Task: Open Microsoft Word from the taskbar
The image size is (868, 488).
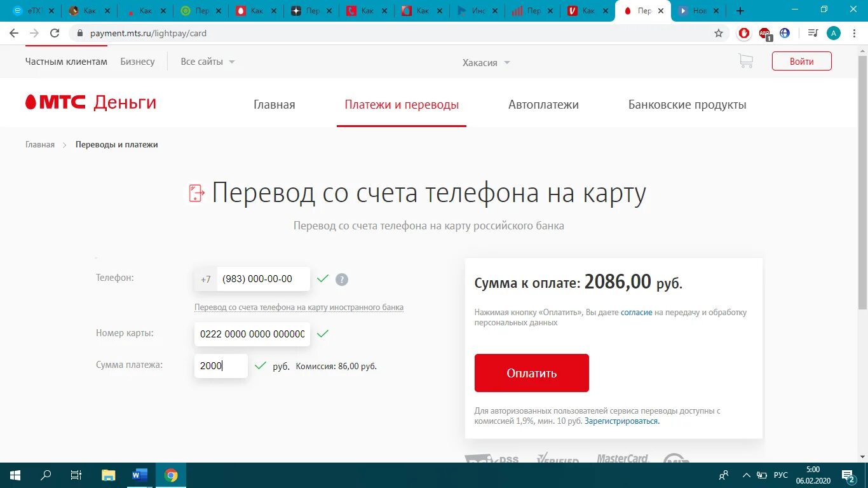Action: [140, 475]
